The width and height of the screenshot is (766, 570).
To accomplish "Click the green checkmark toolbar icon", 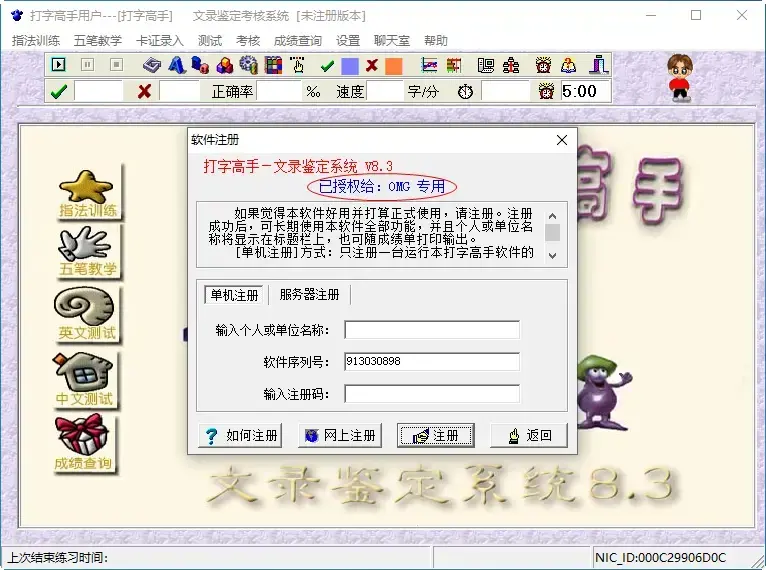I will (327, 65).
